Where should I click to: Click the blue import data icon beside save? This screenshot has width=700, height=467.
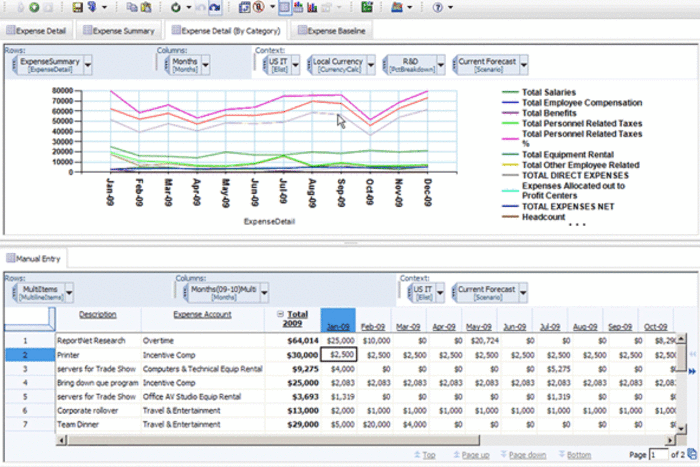point(92,7)
